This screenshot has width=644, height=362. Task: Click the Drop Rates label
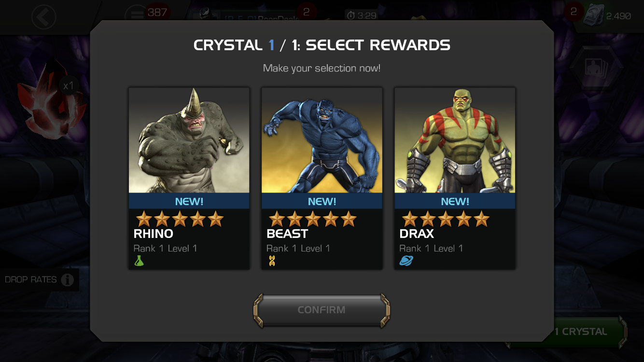31,279
